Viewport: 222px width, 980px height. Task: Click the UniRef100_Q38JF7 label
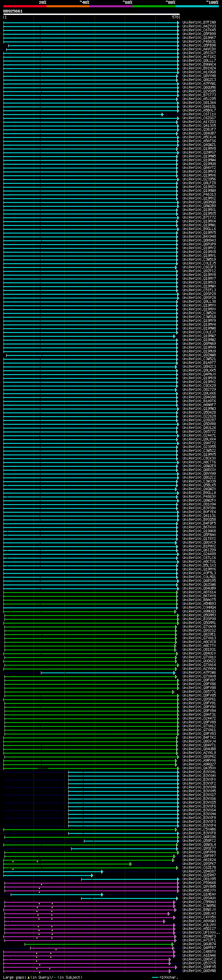[199, 129]
